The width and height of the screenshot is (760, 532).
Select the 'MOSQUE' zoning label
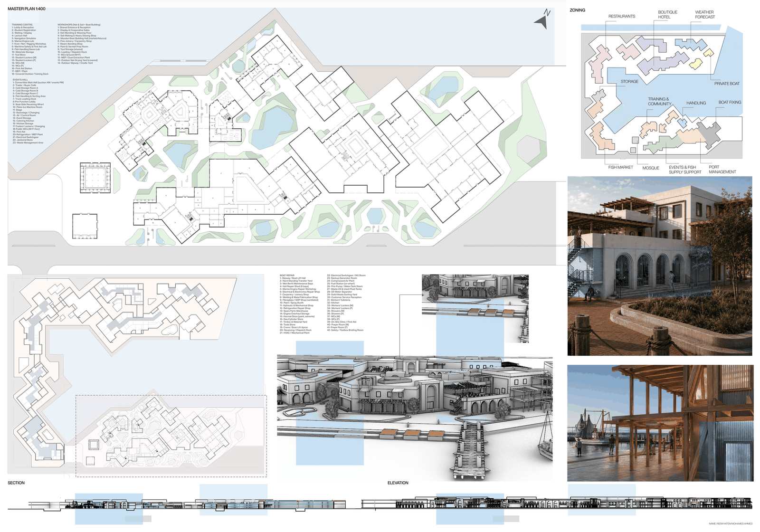pos(651,168)
